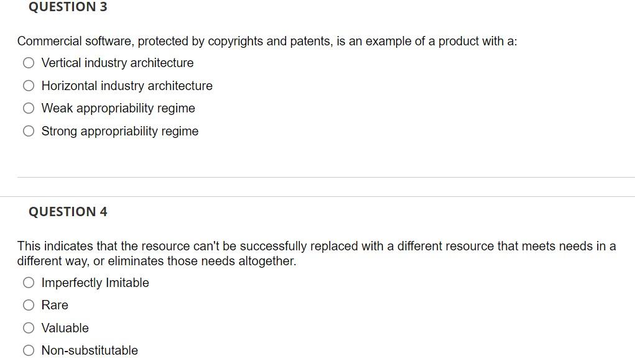Choose Strong appropriability regime as answer
The width and height of the screenshot is (635, 364).
coord(29,130)
